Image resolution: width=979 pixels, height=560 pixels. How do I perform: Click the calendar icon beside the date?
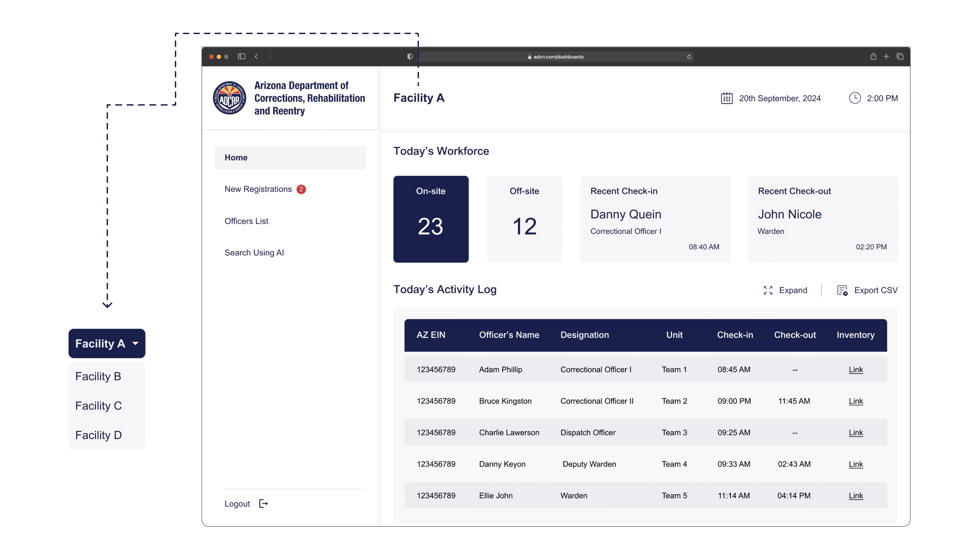726,98
